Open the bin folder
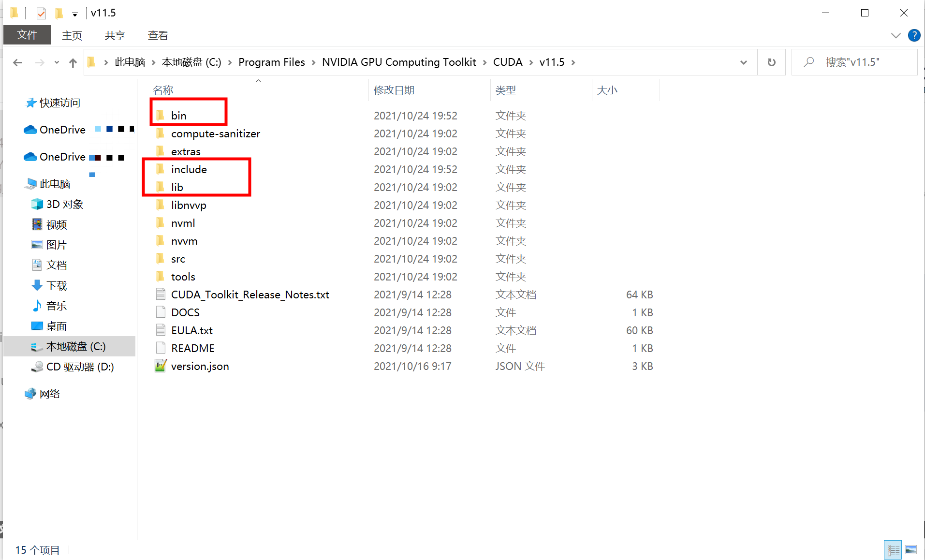Screen dimensions: 925x560 pyautogui.click(x=178, y=116)
